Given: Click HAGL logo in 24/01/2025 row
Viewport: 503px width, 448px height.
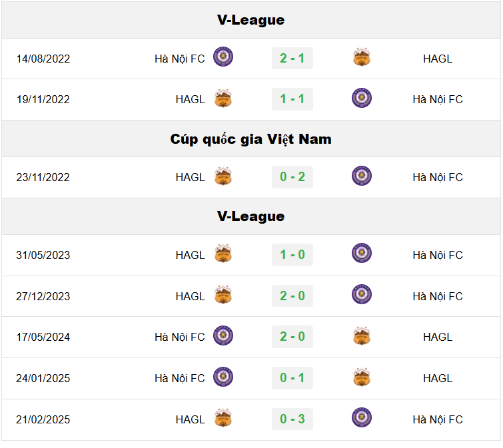Looking at the screenshot, I should coord(362,377).
